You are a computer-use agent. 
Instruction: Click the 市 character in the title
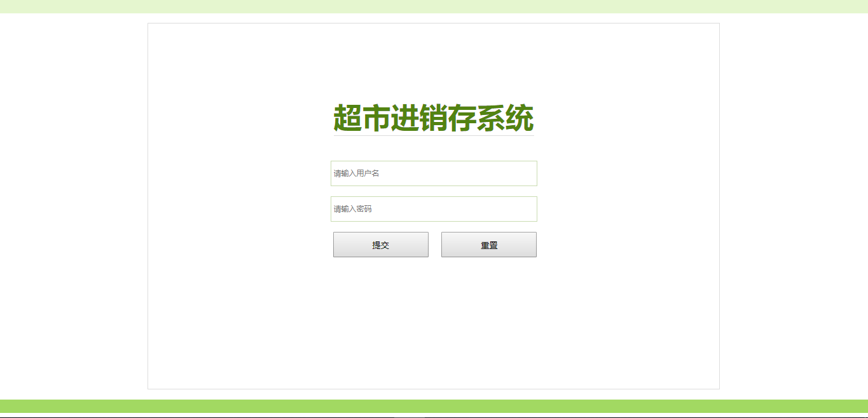point(376,118)
